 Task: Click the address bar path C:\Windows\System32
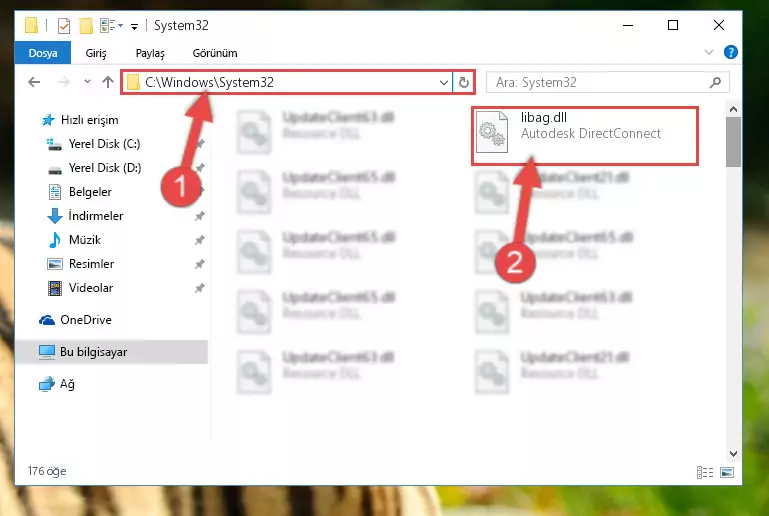click(x=209, y=82)
